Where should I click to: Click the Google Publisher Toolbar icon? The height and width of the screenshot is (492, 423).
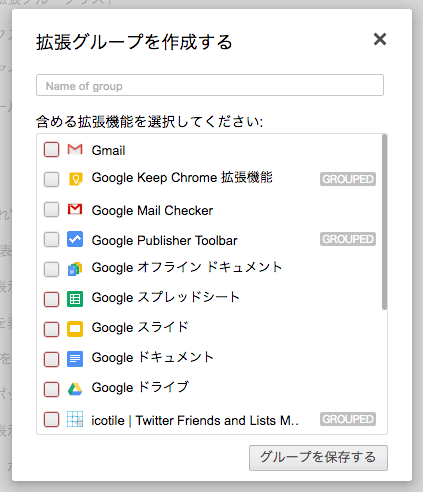75,239
